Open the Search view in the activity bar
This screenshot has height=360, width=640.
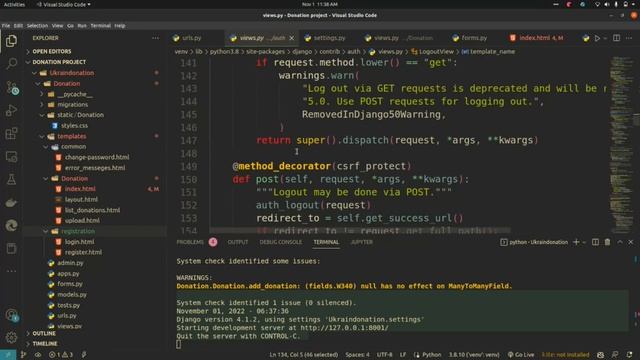click(x=11, y=64)
